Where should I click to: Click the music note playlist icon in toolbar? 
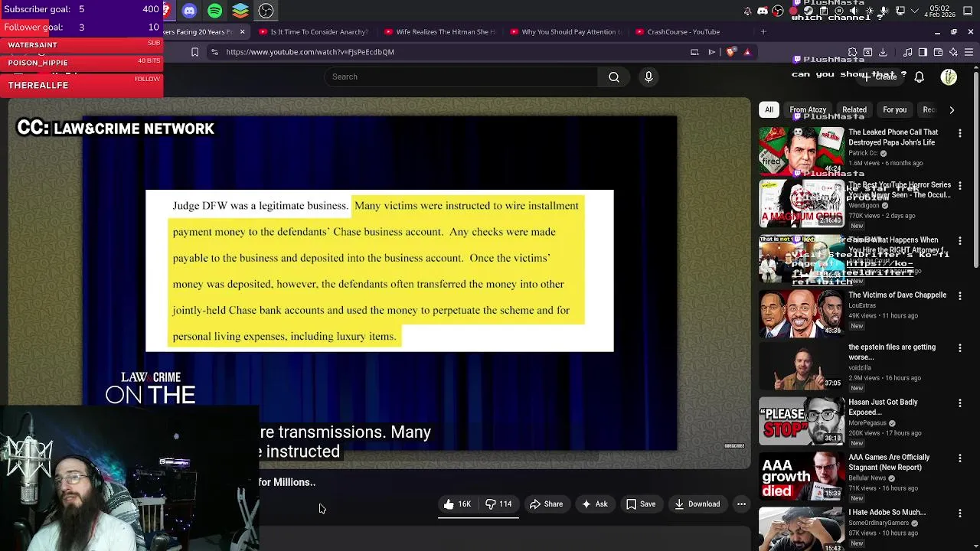(907, 52)
